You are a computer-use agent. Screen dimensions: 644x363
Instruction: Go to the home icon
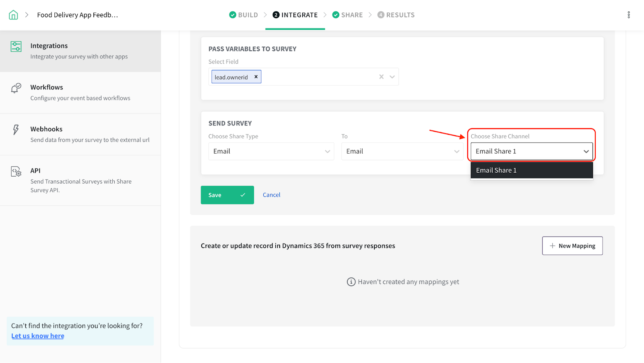pos(13,15)
